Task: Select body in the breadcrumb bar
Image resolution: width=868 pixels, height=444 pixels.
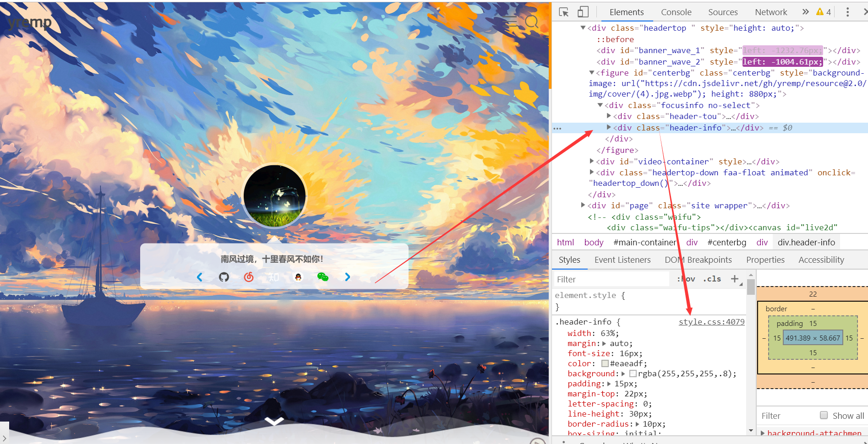Action: pyautogui.click(x=594, y=242)
